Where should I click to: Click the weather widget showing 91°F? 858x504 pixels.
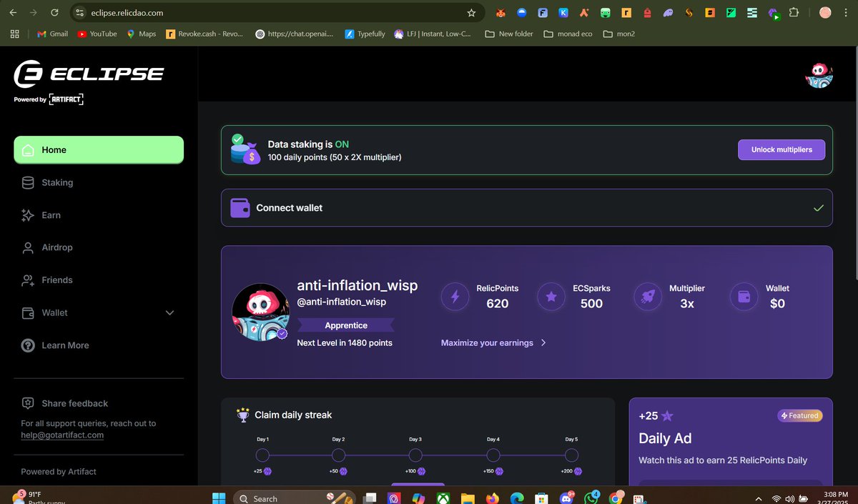tap(39, 498)
